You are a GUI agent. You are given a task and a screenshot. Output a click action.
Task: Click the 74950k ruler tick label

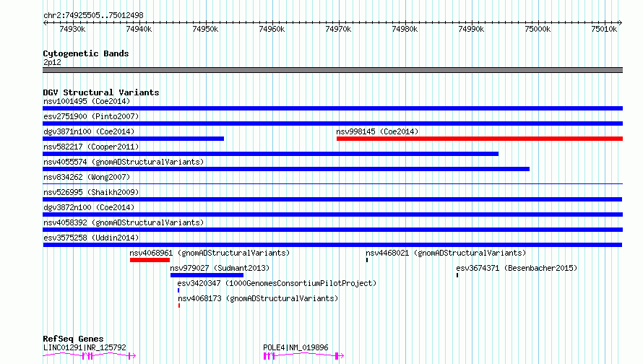click(x=205, y=29)
